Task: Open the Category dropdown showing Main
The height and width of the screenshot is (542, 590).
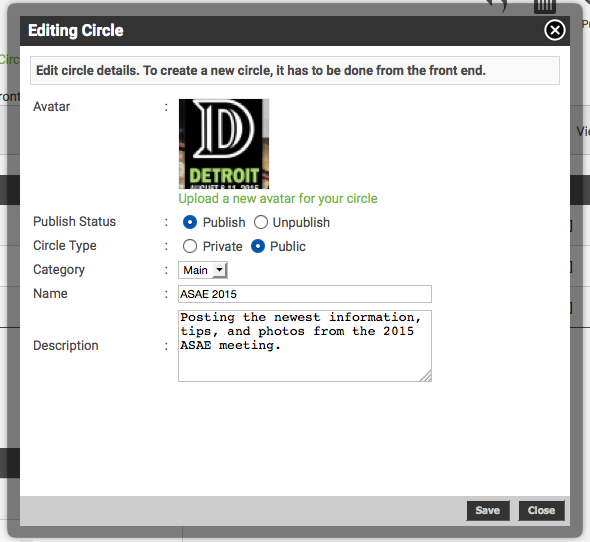Action: pos(203,270)
